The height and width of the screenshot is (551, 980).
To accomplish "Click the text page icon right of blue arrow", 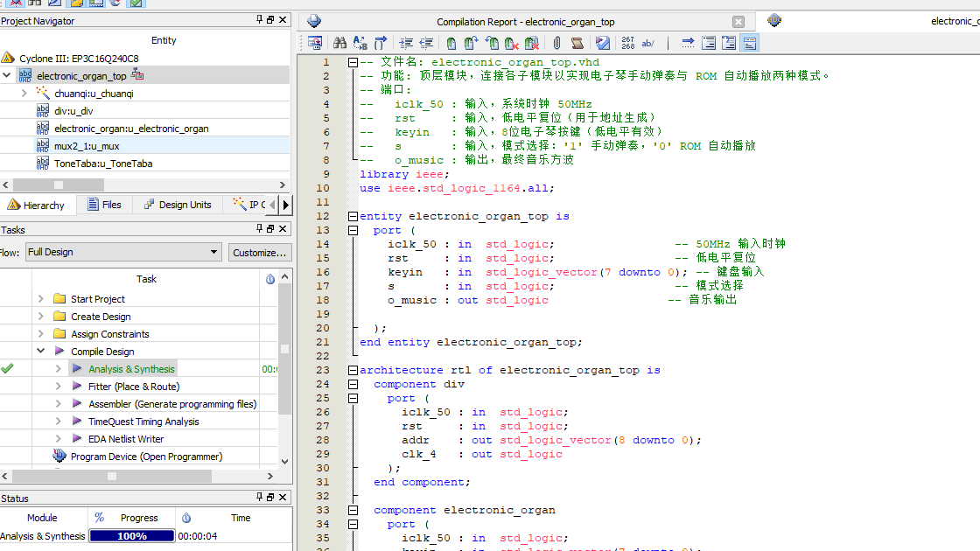I will pos(709,43).
